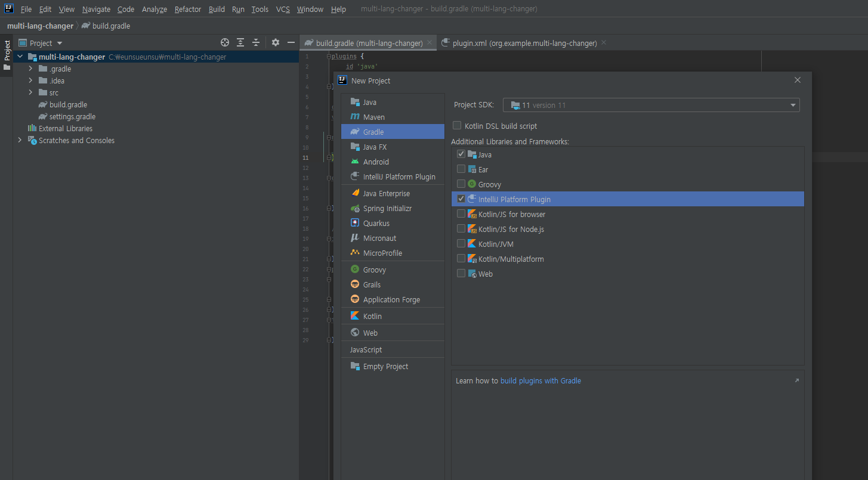Expand Scratches and Consoles node

20,140
